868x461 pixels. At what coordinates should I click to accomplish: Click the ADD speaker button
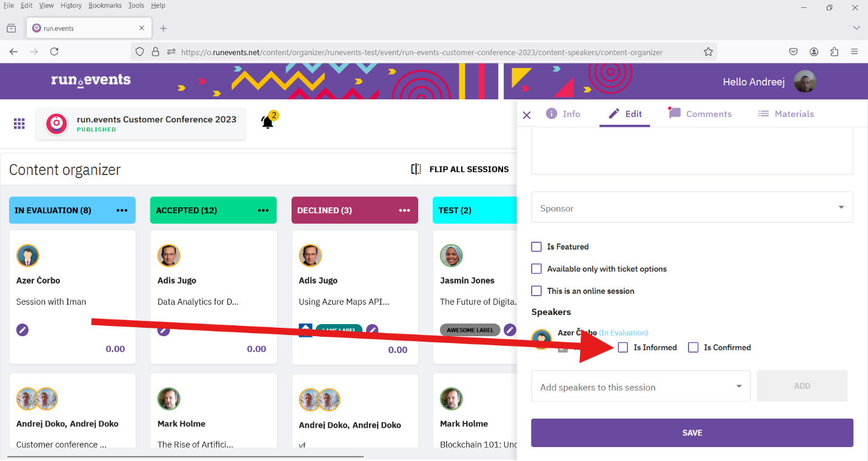tap(802, 386)
